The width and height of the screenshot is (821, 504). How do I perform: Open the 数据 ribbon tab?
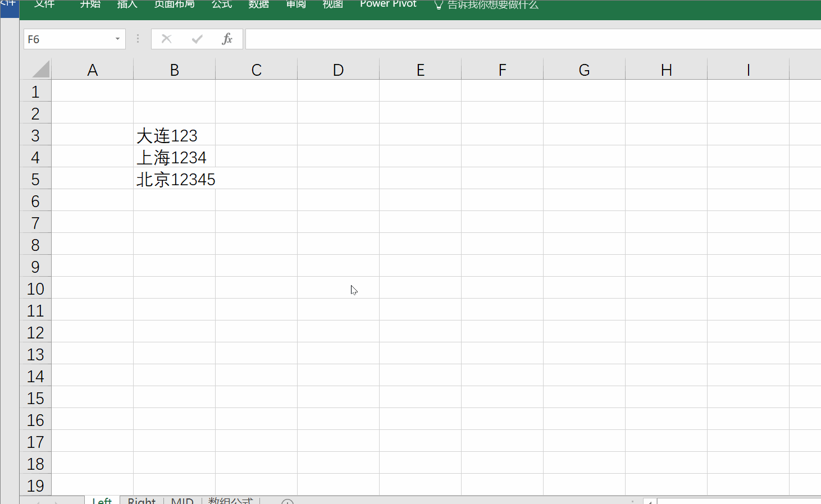(259, 4)
